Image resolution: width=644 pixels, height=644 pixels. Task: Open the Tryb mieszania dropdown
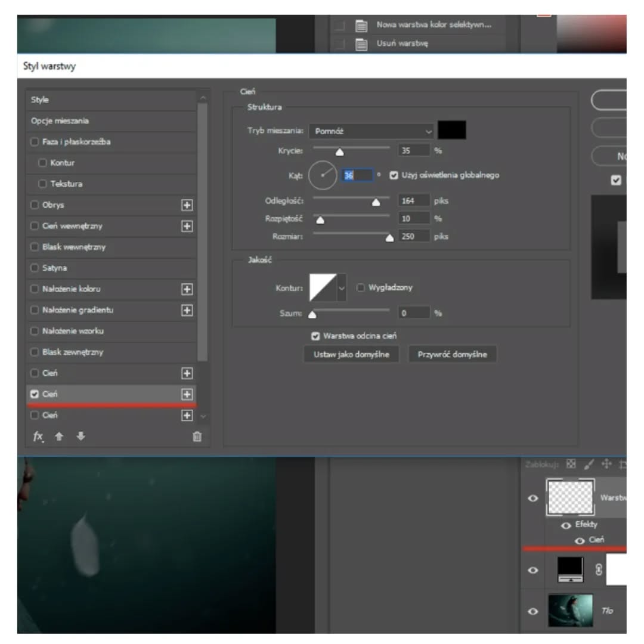point(372,131)
